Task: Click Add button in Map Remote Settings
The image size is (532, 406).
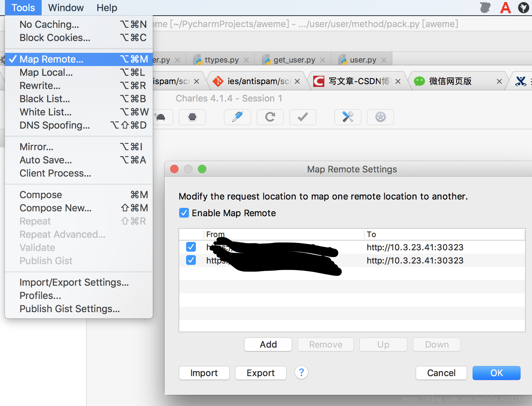Action: click(x=268, y=344)
